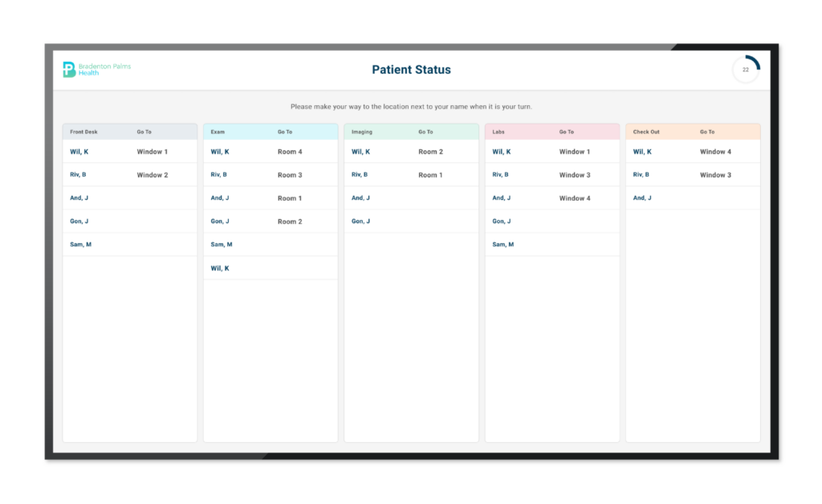Click the Check Out column header
The image size is (822, 504).
(x=646, y=132)
